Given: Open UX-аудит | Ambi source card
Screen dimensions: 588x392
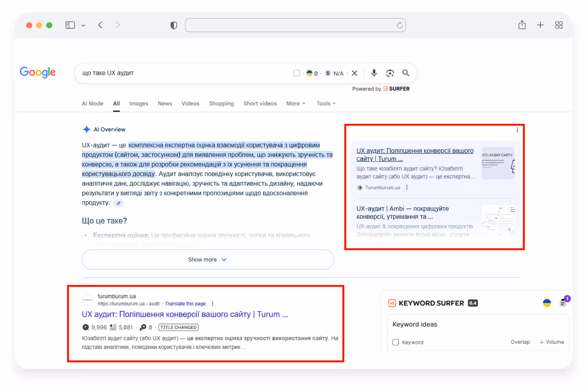Looking at the screenshot, I should click(402, 212).
